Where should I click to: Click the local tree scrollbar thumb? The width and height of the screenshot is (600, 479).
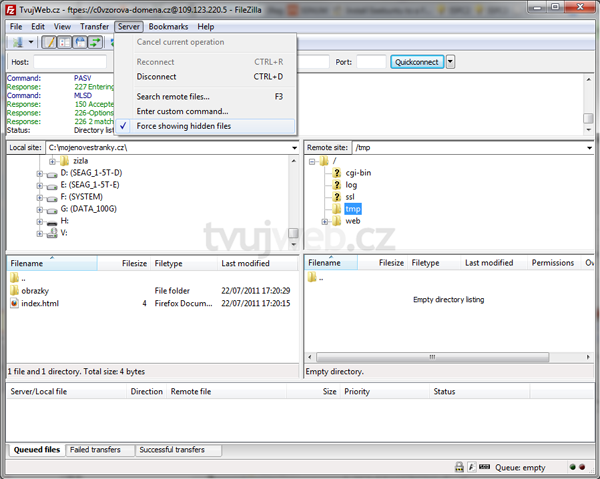pyautogui.click(x=293, y=233)
